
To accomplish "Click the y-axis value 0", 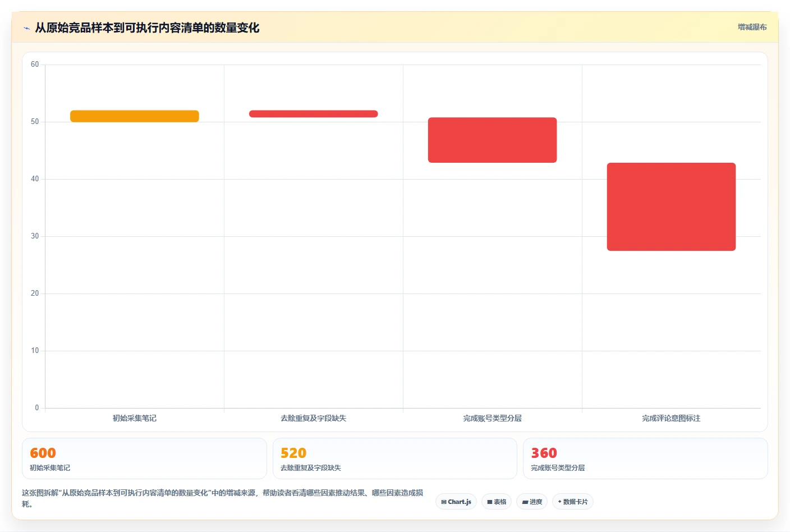I will (x=37, y=408).
